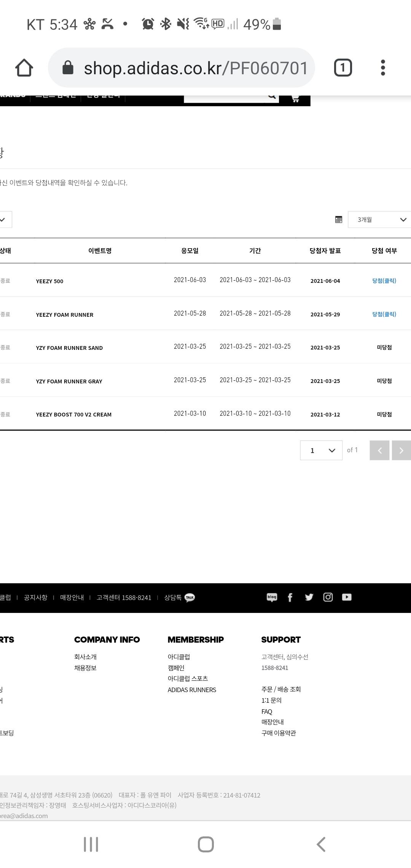Open 매장안내 in the black footer bar
411x868 pixels.
point(72,597)
